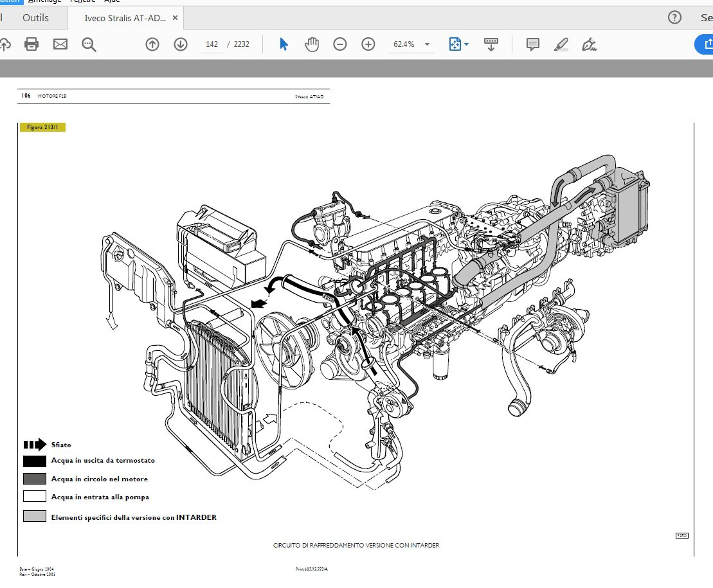Send the file by email using the envelope icon
Image resolution: width=713 pixels, height=588 pixels.
pyautogui.click(x=60, y=44)
